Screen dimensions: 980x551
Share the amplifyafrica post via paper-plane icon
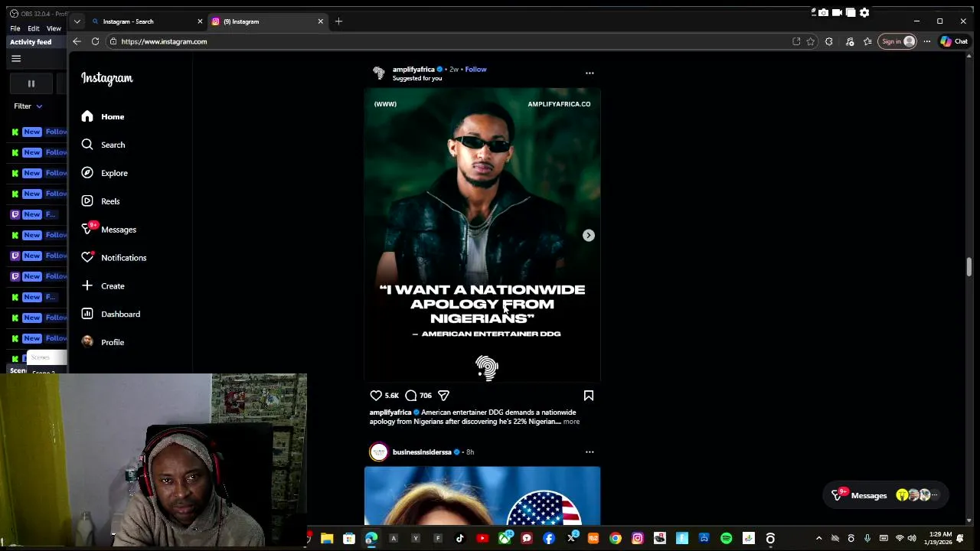(x=443, y=396)
